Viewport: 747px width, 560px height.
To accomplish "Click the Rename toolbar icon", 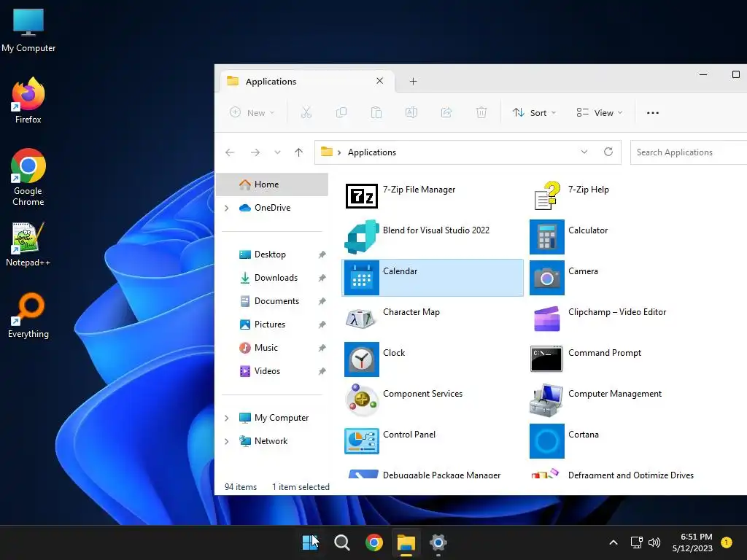I will point(411,113).
